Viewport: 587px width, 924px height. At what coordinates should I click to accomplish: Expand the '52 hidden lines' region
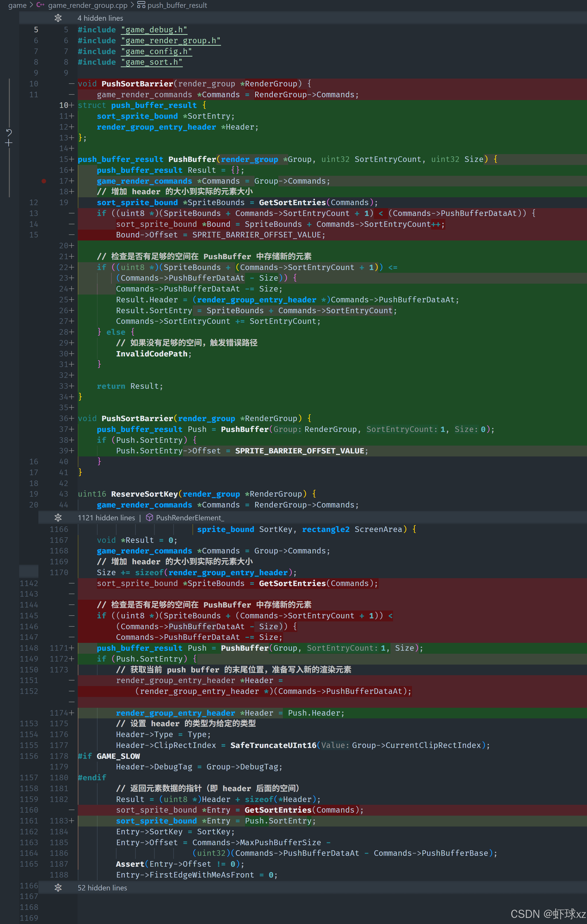tap(102, 888)
